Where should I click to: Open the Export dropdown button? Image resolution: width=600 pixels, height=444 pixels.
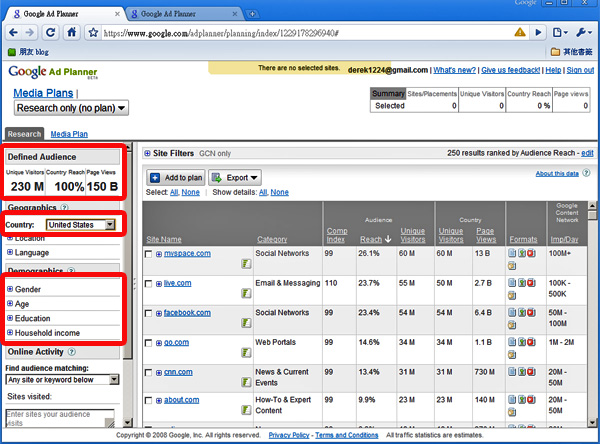tap(235, 178)
